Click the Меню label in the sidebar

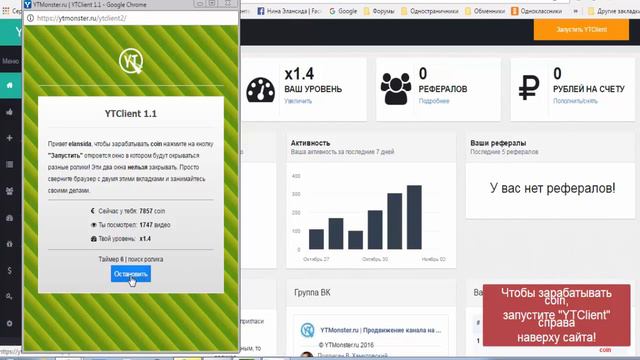coord(10,61)
